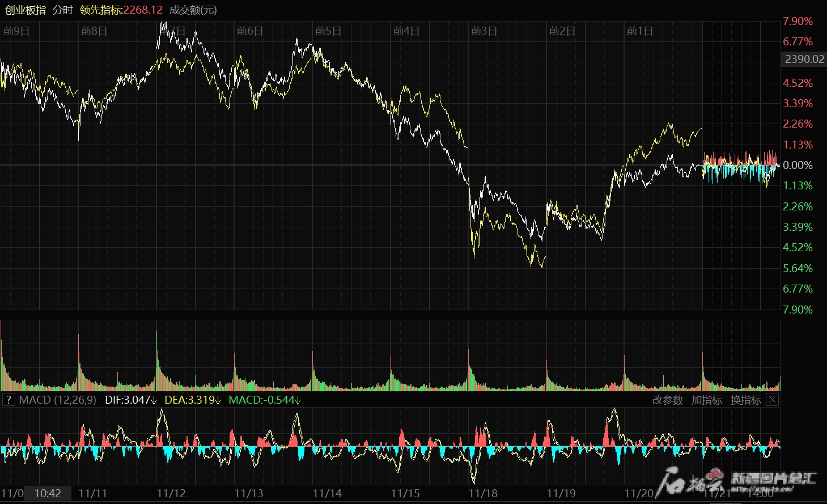The width and height of the screenshot is (827, 504).
Task: Select the 前9日 day label
Action: pos(16,31)
